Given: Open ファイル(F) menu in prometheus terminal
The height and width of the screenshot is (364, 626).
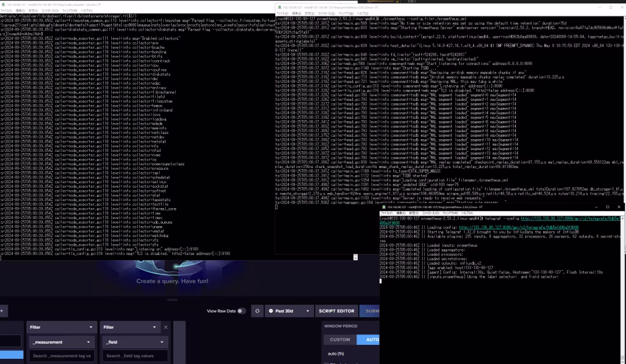Looking at the screenshot, I should tap(283, 13).
